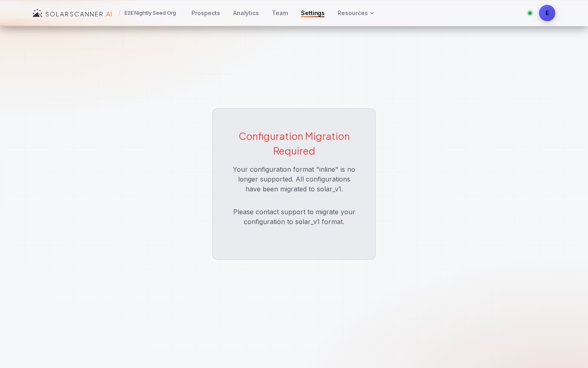Viewport: 588px width, 368px height.
Task: Click the text about inline format unsupported
Action: [294, 179]
